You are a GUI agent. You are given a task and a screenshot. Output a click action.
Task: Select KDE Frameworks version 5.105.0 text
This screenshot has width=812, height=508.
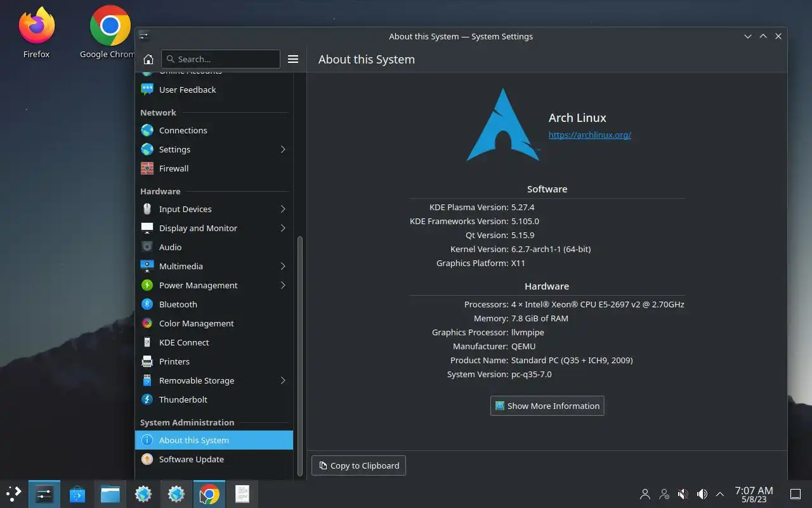525,221
